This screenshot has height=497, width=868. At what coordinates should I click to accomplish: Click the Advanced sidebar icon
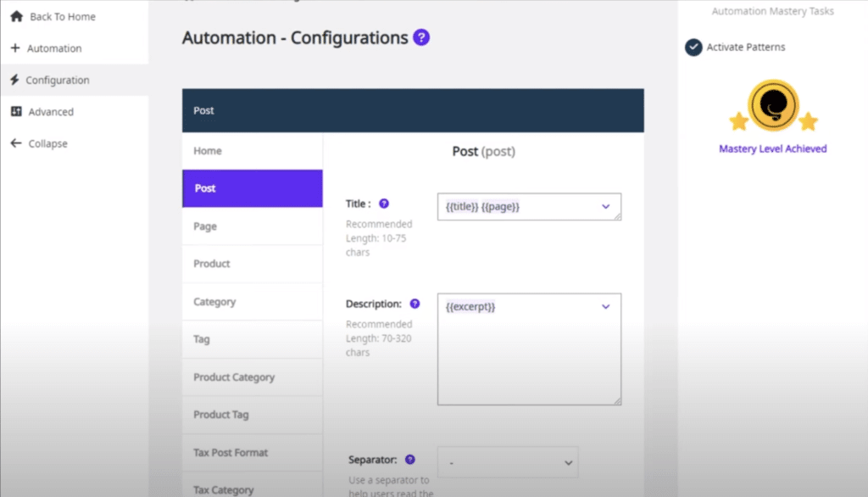tap(15, 112)
